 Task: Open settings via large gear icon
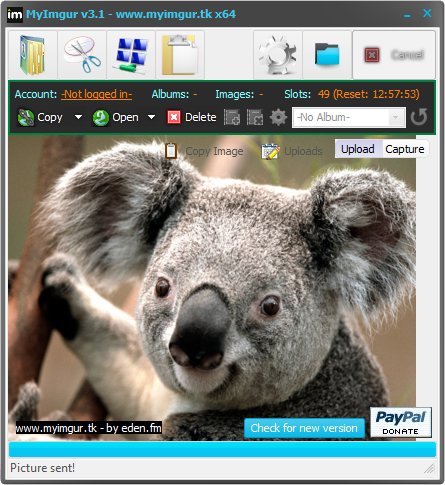[x=278, y=55]
